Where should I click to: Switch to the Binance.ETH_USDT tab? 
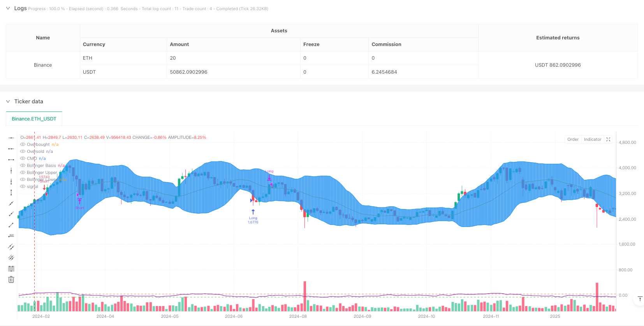34,119
